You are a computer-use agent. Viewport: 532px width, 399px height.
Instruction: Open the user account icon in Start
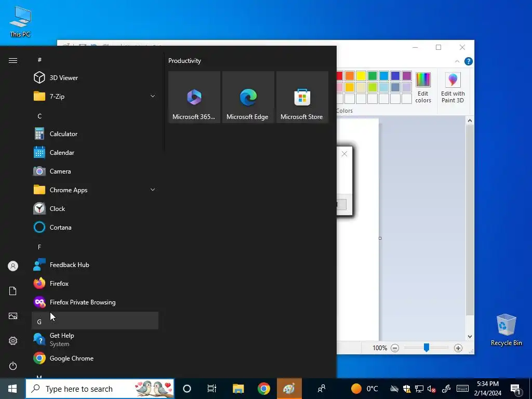13,266
